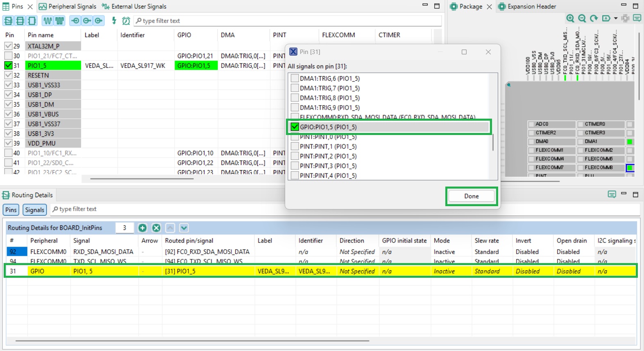The image size is (644, 351).
Task: Maximize the Pins panel
Action: [x=437, y=6]
